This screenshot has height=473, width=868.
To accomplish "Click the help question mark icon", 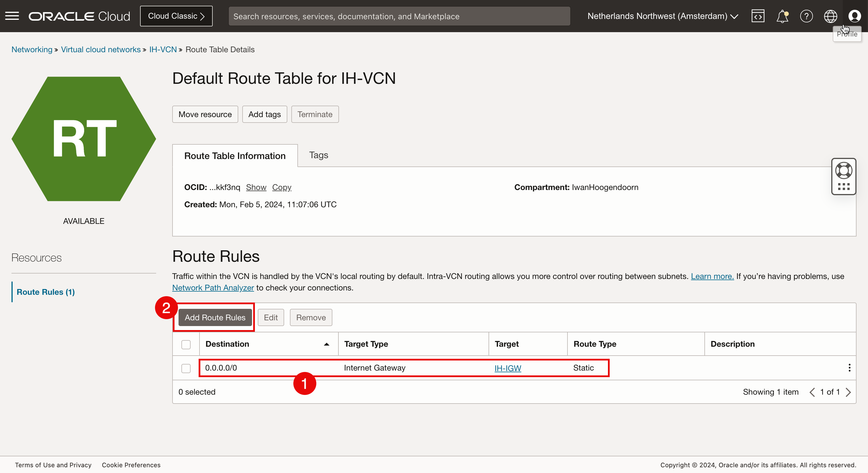I will pos(806,16).
